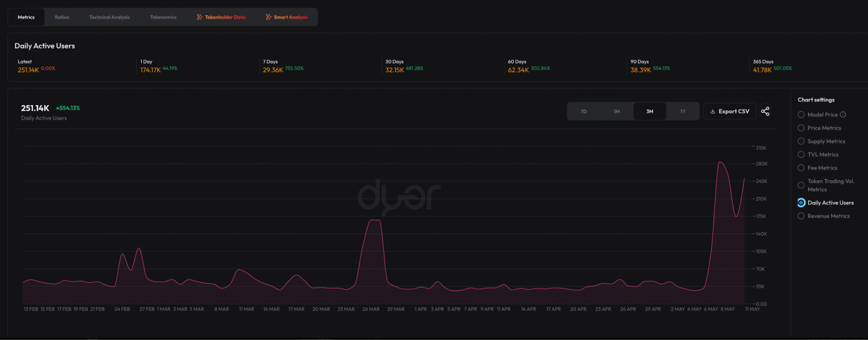Screen dimensions: 868x340
Task: Set chart range to 1M
Action: click(x=617, y=111)
